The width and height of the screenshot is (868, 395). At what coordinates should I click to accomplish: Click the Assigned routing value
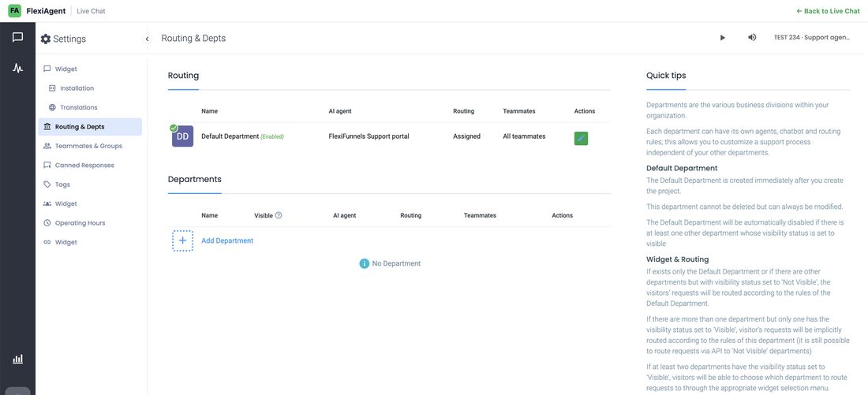click(x=466, y=136)
